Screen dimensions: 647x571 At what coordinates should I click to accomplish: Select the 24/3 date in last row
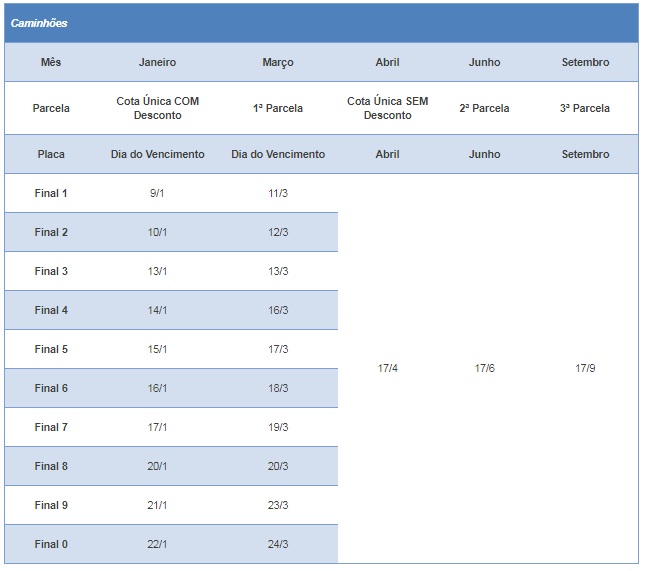278,545
